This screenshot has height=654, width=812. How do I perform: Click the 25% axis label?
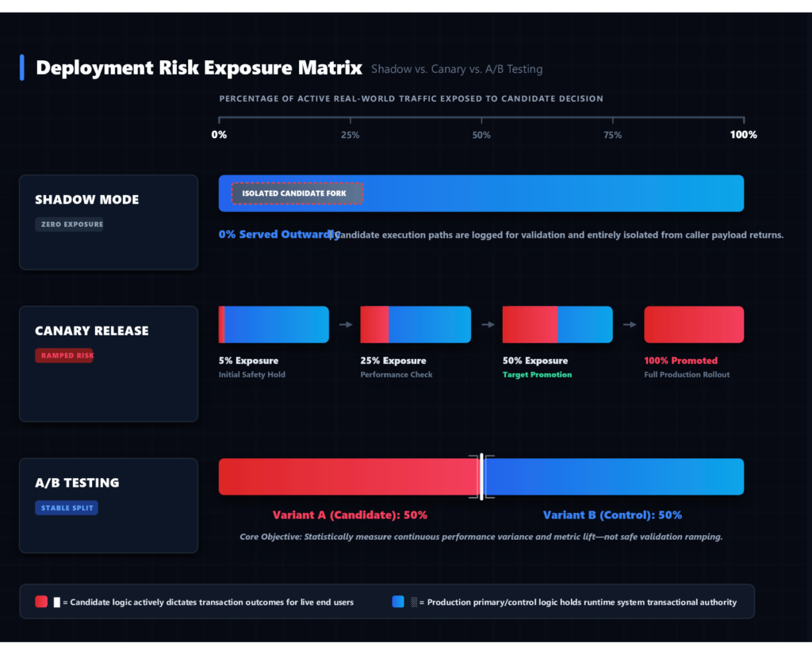(350, 135)
